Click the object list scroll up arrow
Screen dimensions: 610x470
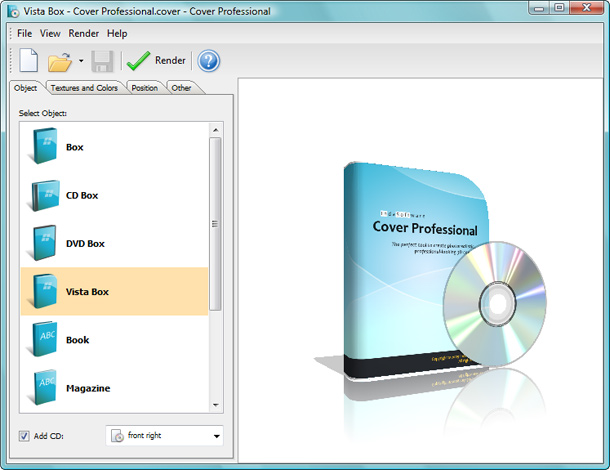click(216, 130)
